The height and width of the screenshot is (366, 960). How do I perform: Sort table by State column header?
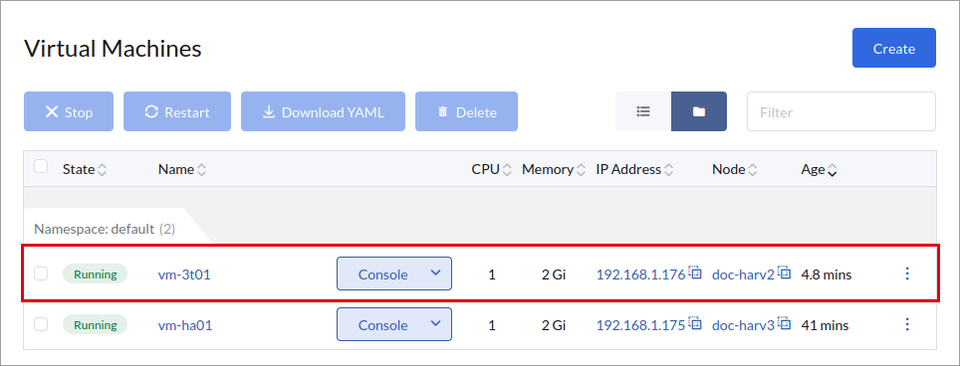click(x=84, y=170)
